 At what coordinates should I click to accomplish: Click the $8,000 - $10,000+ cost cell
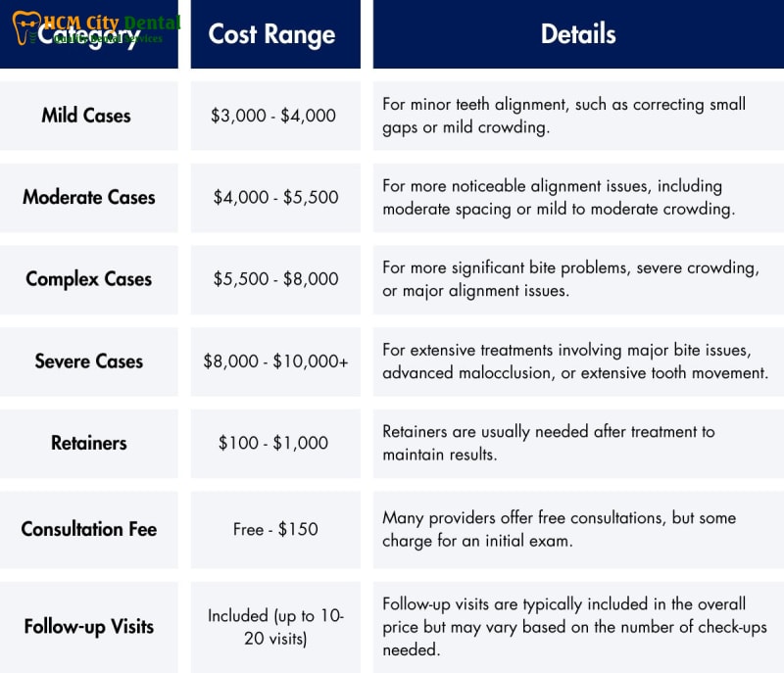[x=275, y=361]
